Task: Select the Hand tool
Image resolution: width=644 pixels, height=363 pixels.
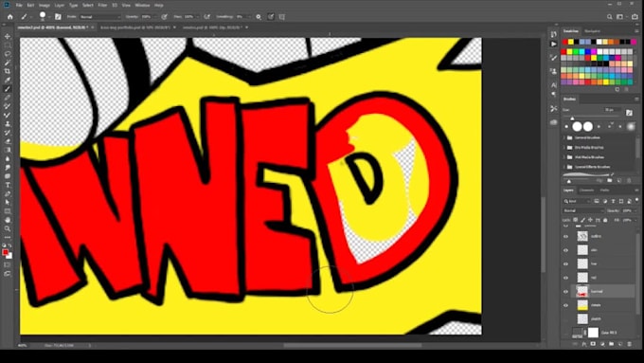Action: pyautogui.click(x=8, y=220)
